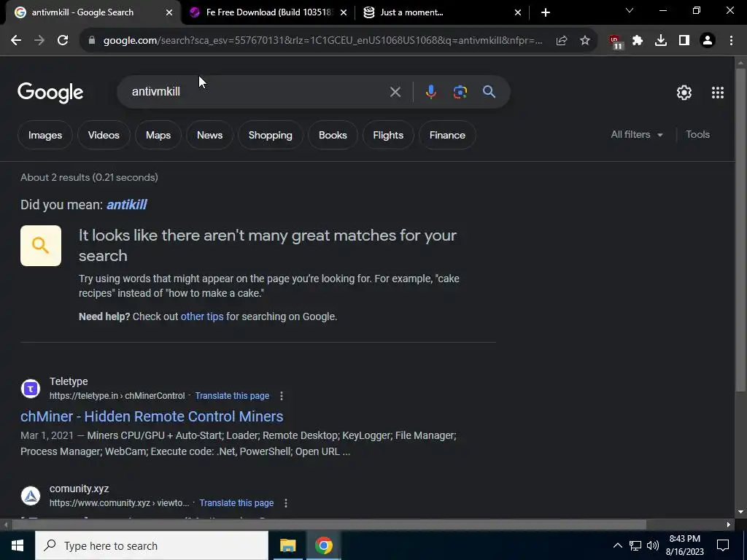
Task: Clear the search box with the X
Action: coord(395,92)
